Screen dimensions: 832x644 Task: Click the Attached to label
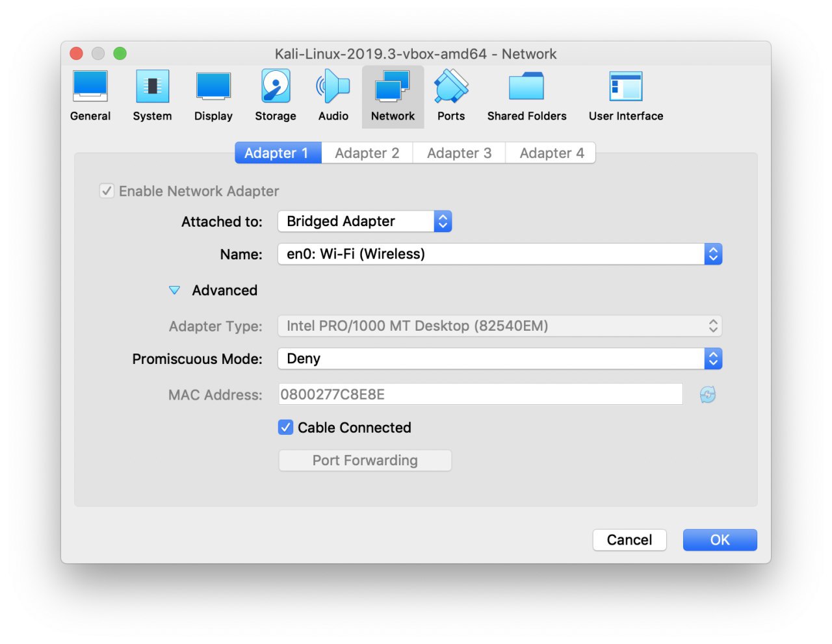pos(222,222)
